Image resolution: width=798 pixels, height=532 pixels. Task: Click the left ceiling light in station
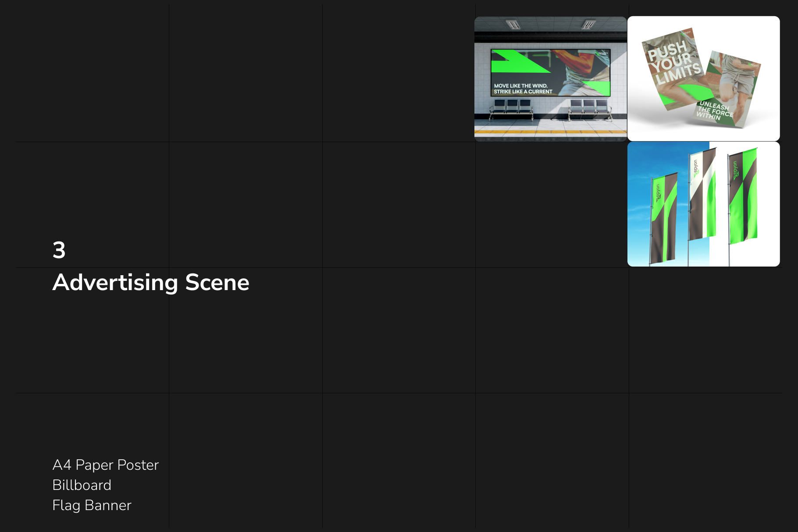(x=513, y=25)
